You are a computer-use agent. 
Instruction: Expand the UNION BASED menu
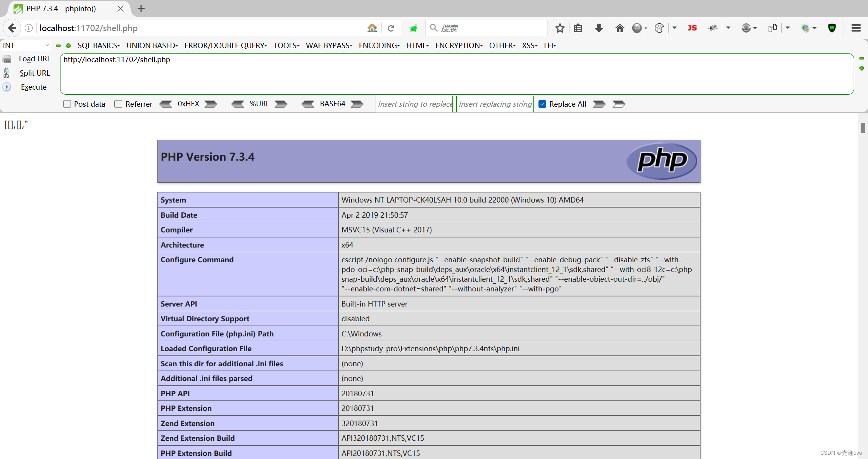pyautogui.click(x=152, y=45)
